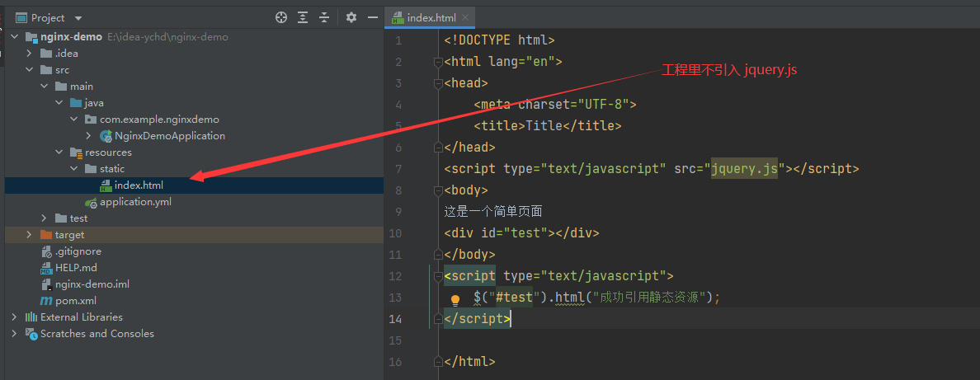Viewport: 980px width, 380px height.
Task: Collapse the main folder
Action: (45, 87)
